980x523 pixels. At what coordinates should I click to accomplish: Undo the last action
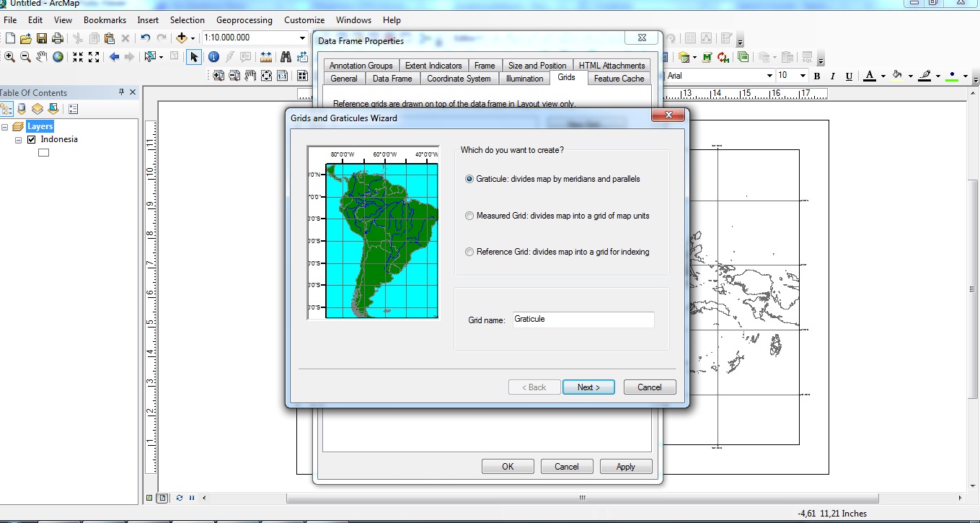pyautogui.click(x=146, y=38)
